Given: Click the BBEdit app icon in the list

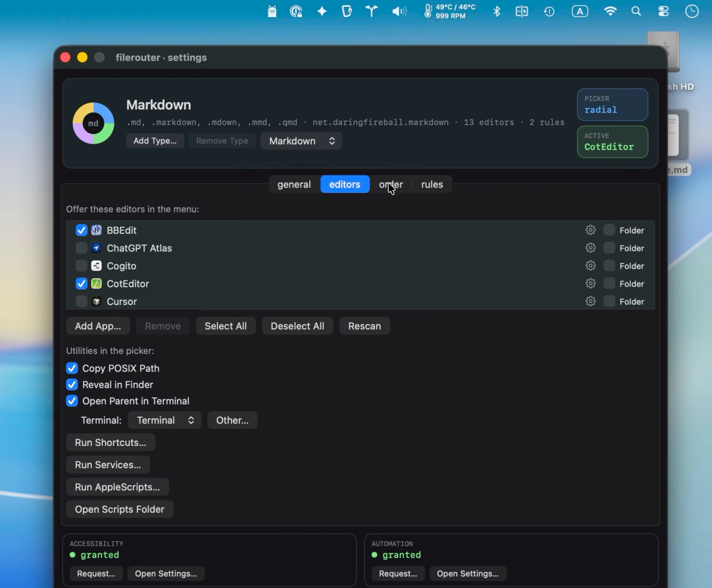Looking at the screenshot, I should pos(96,230).
